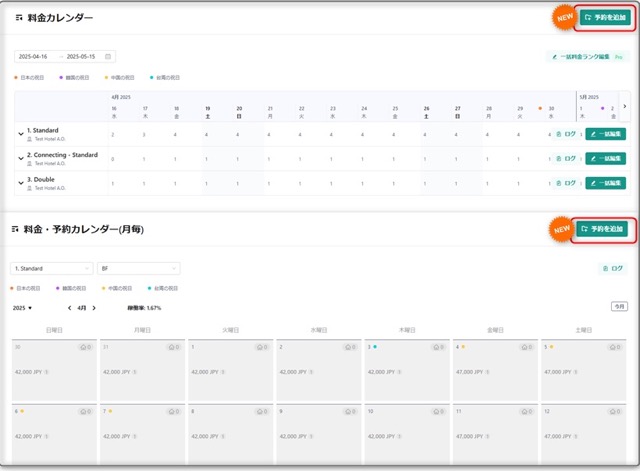Viewport: 640px width, 471px height.
Task: Click the house occupancy badge on monthly day 8
Action: tap(262, 412)
